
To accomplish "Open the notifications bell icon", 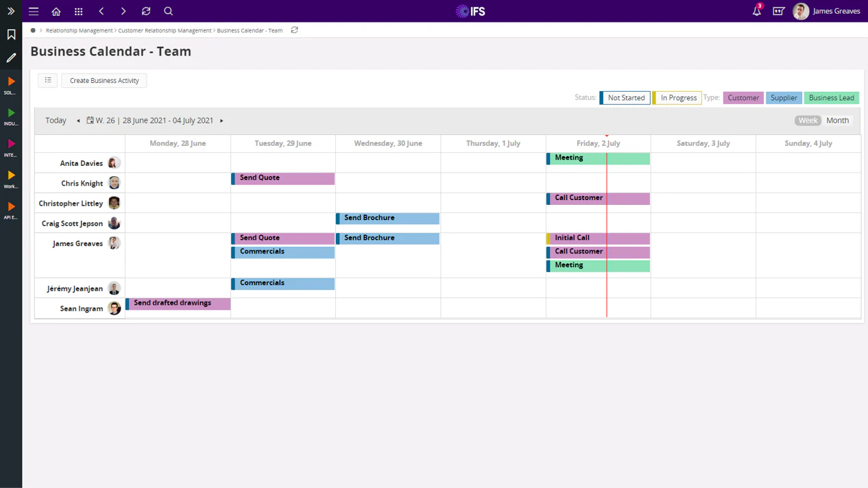I will [x=755, y=11].
